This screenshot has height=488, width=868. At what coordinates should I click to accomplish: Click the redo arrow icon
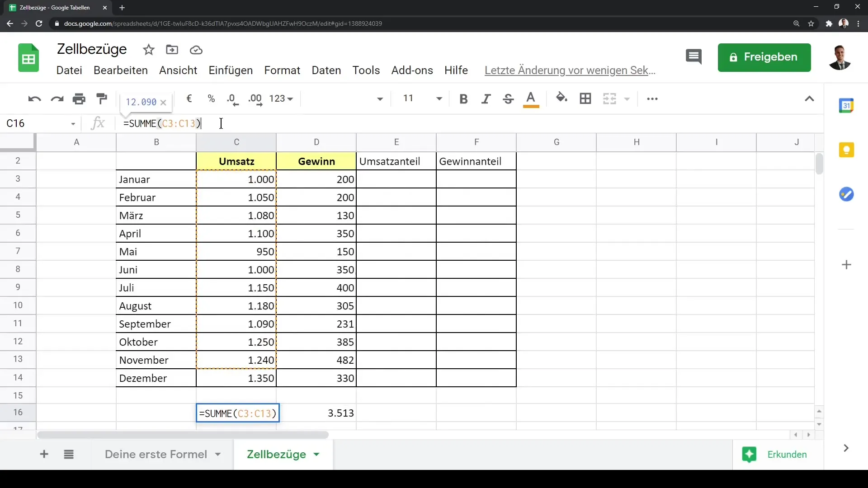click(57, 99)
